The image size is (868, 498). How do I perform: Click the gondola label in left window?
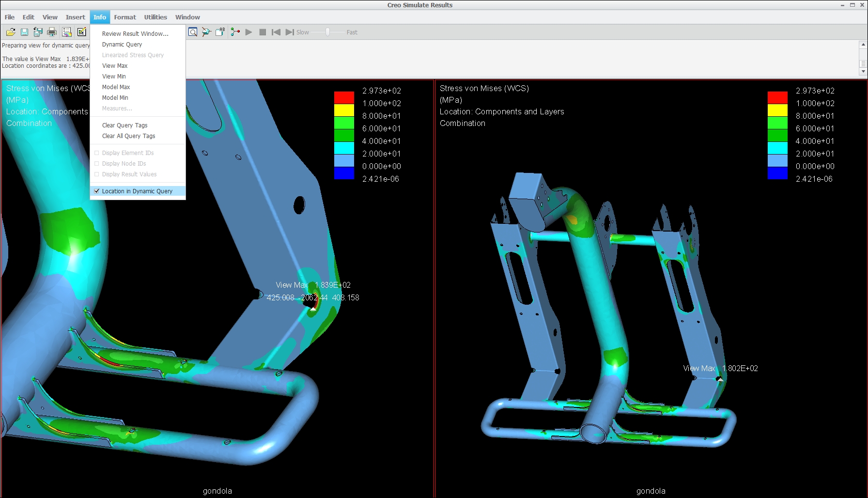point(217,491)
